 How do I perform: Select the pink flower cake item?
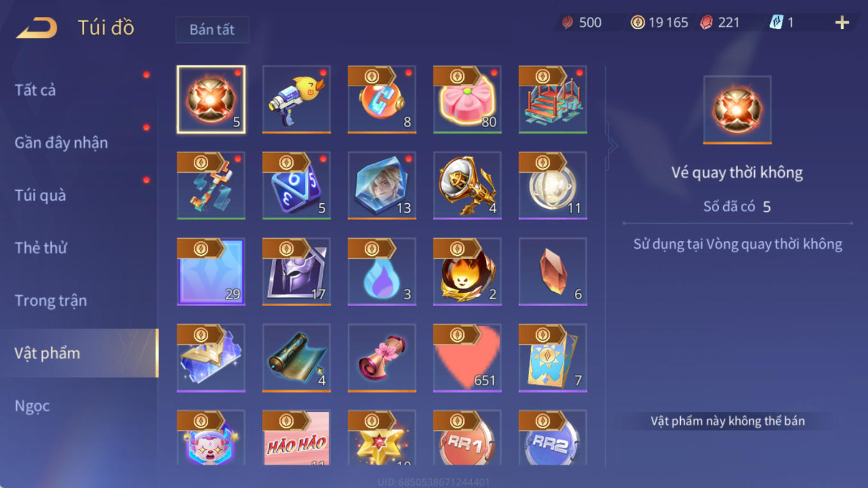point(468,99)
